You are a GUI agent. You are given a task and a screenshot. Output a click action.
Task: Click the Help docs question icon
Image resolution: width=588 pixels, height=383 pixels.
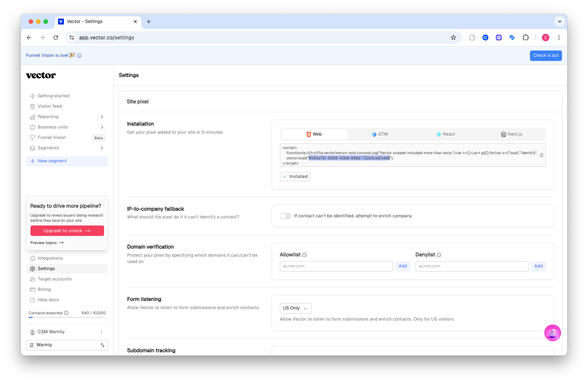click(32, 300)
